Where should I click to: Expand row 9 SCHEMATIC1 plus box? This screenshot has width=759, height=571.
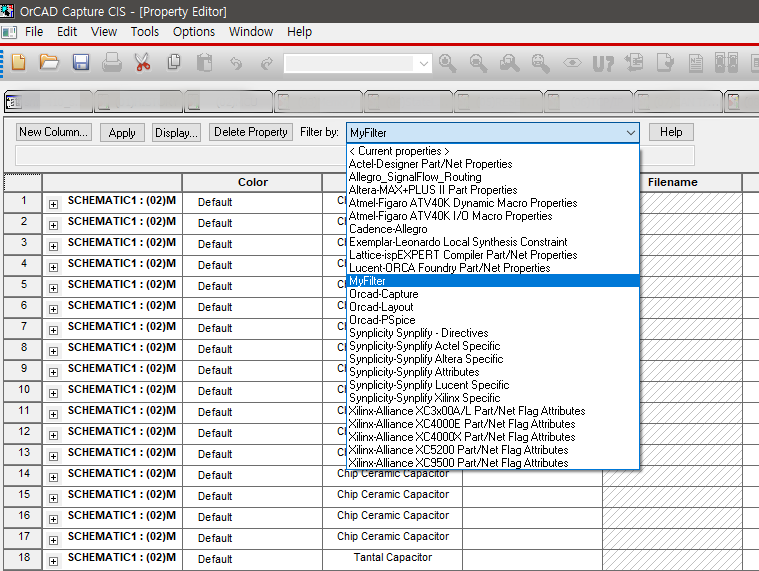[x=53, y=373]
